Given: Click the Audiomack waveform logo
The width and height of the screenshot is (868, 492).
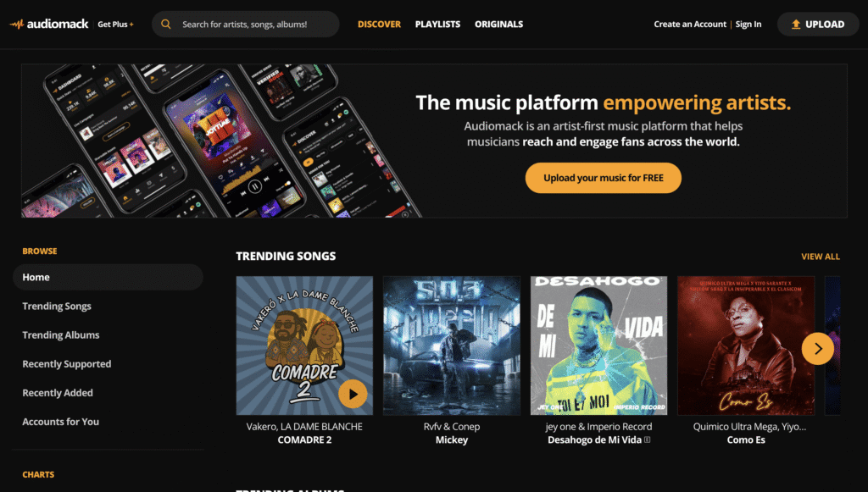Looking at the screenshot, I should coord(17,25).
